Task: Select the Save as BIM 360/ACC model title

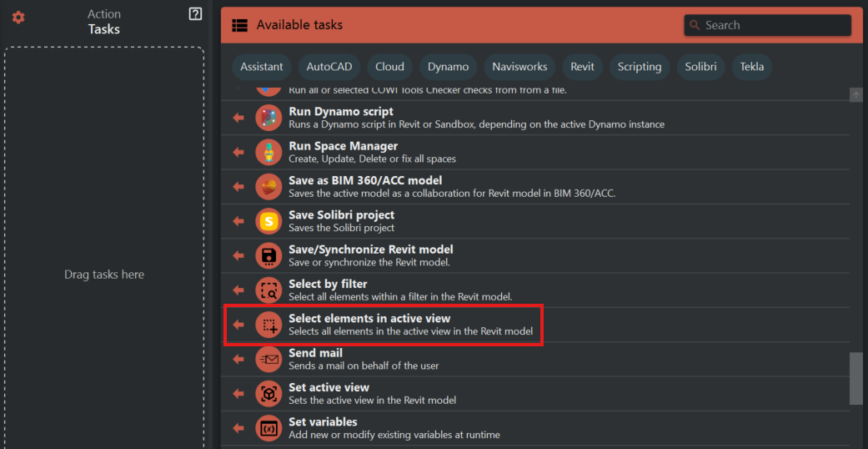Action: pyautogui.click(x=365, y=181)
